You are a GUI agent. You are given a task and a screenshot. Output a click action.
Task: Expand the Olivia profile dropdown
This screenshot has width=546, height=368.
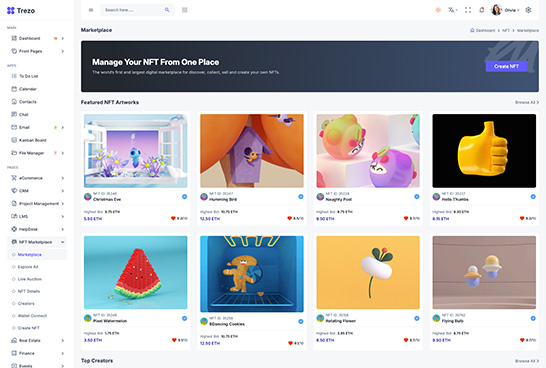505,10
